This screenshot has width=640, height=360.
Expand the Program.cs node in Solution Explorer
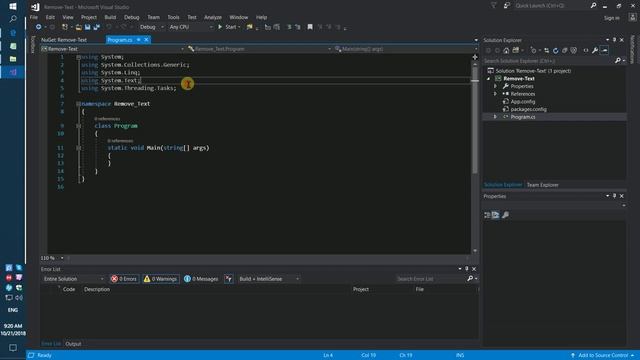click(495, 117)
